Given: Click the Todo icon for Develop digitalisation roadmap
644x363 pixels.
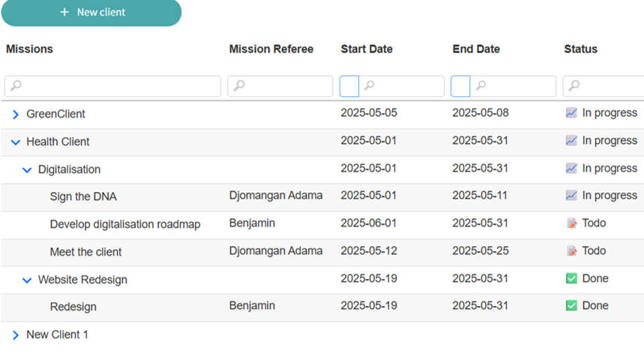Looking at the screenshot, I should click(571, 223).
